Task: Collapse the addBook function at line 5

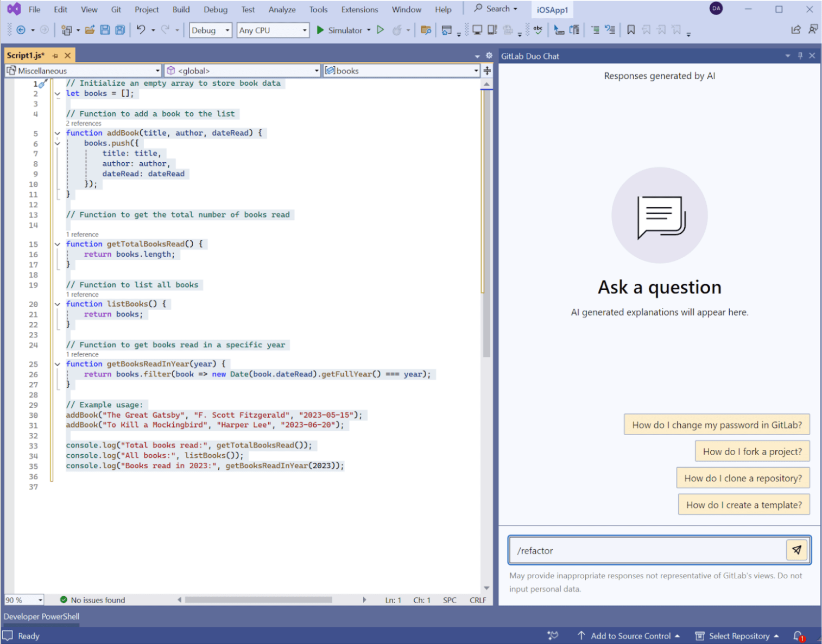Action: coord(58,132)
